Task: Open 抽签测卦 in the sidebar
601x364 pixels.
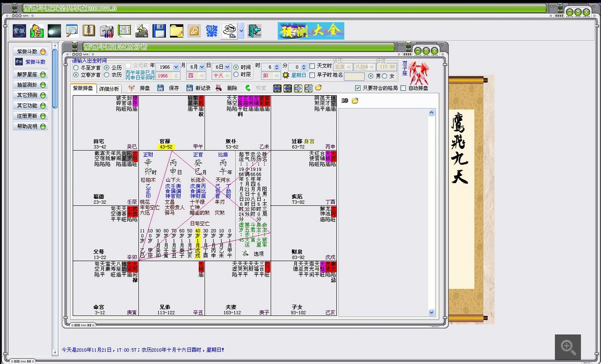Action: 31,85
